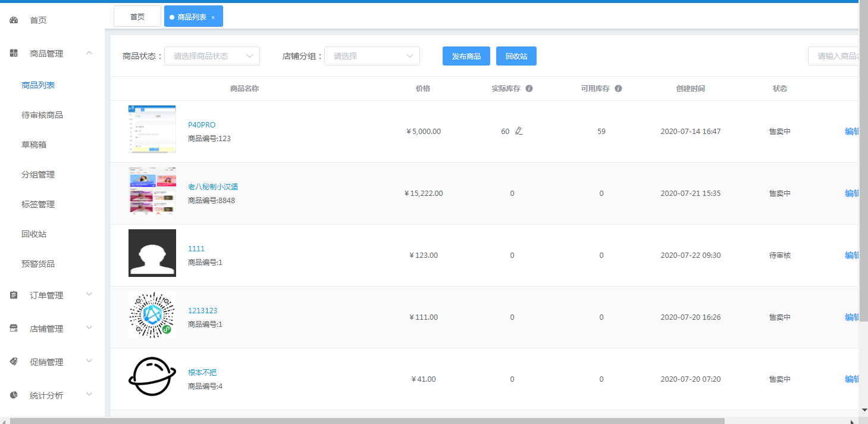
Task: Click the P40PRO product thumbnail image
Action: click(152, 129)
